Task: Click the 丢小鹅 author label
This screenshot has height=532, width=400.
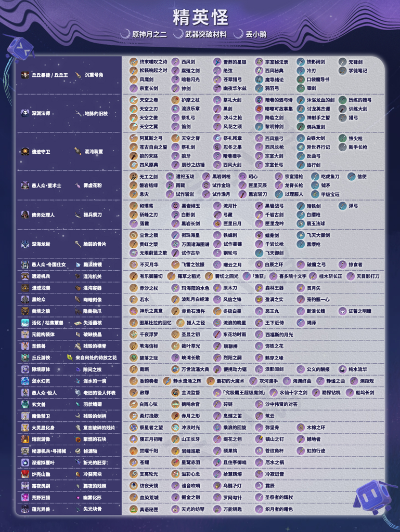Action: tap(255, 34)
